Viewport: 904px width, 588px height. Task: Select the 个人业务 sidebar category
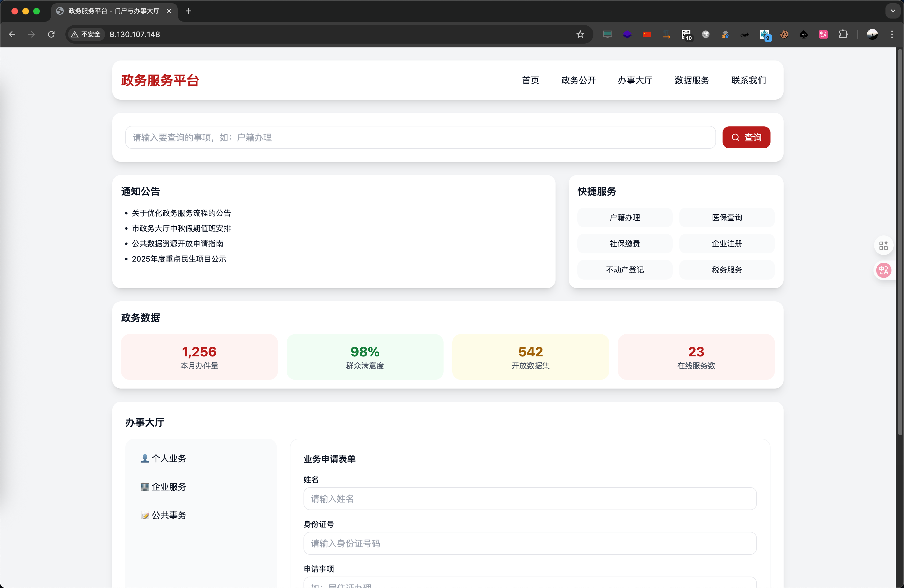pyautogui.click(x=164, y=459)
